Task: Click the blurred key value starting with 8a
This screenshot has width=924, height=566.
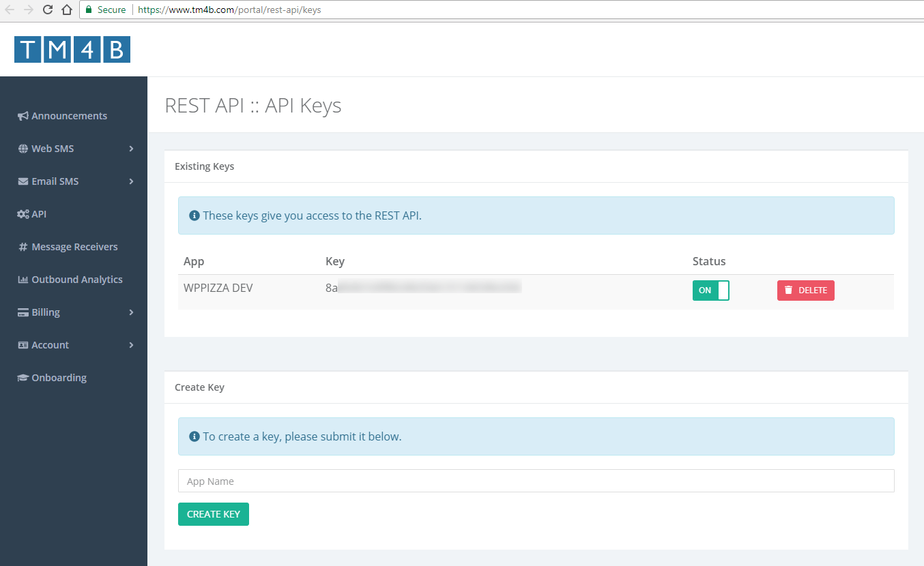Action: [423, 287]
